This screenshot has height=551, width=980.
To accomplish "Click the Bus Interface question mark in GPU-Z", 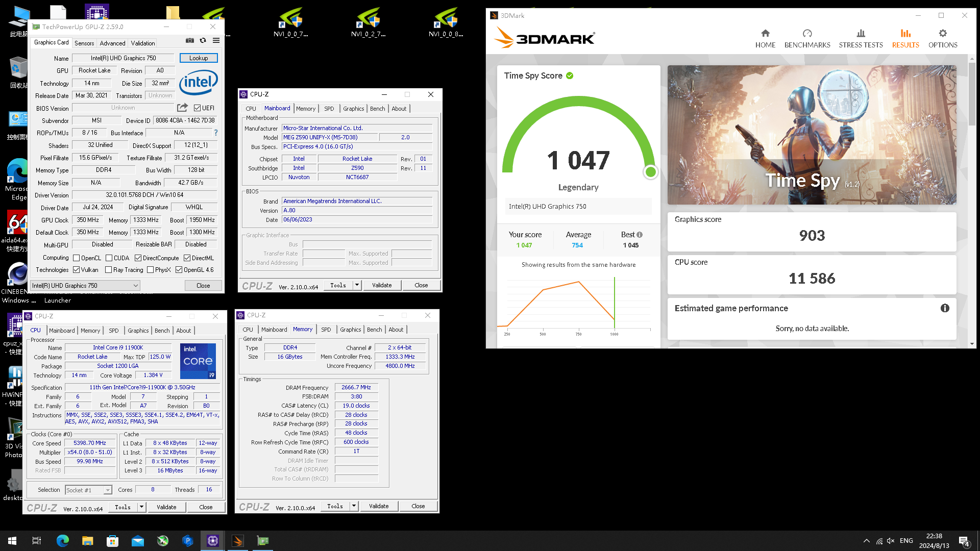I will [215, 133].
